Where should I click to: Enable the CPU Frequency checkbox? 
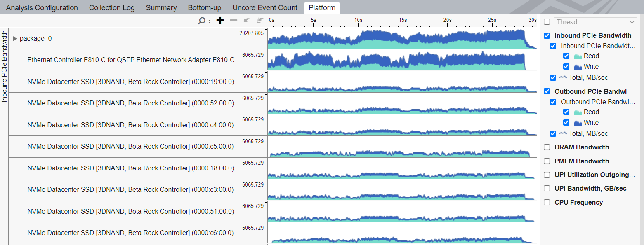click(x=547, y=202)
